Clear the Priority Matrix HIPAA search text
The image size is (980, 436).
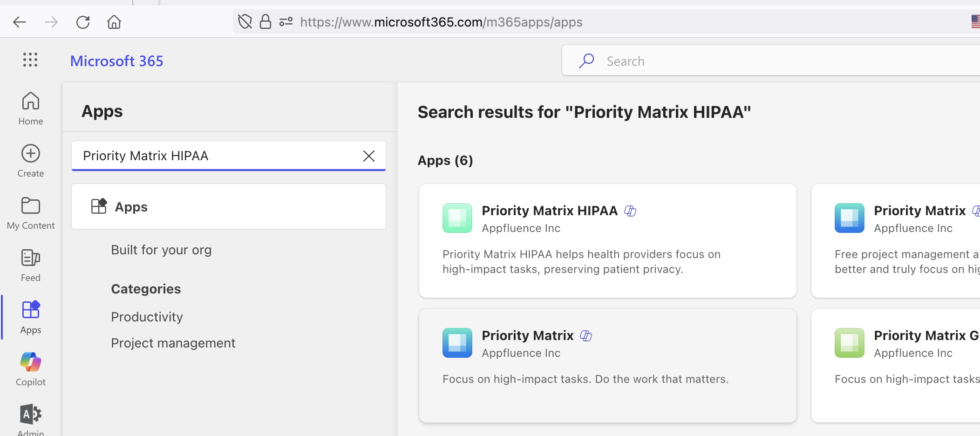coord(368,156)
